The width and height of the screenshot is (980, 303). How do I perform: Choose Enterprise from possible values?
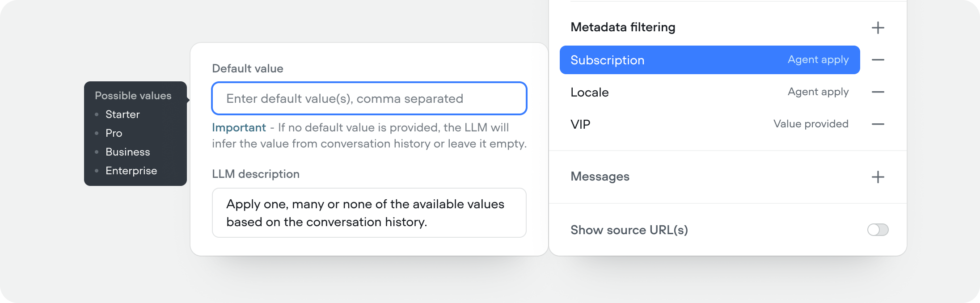pos(131,170)
